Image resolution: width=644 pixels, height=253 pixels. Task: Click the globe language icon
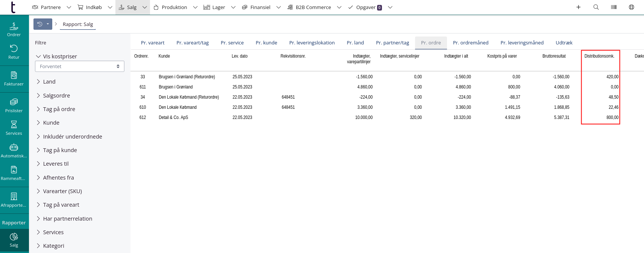(x=631, y=7)
